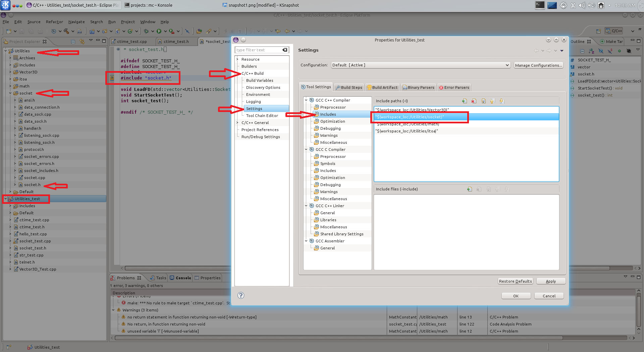Edit the selected include path entry
Screen dimensions: 644x352
point(483,101)
